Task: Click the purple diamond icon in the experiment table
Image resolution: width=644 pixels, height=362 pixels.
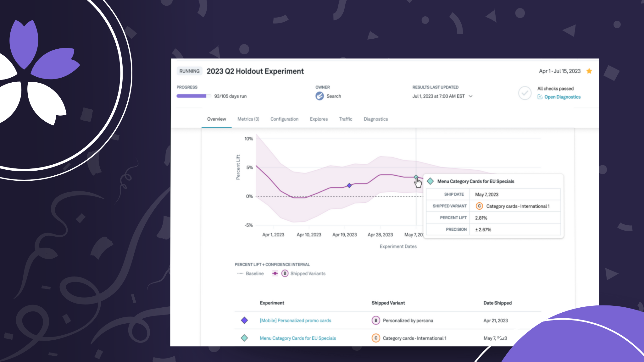Action: (244, 320)
